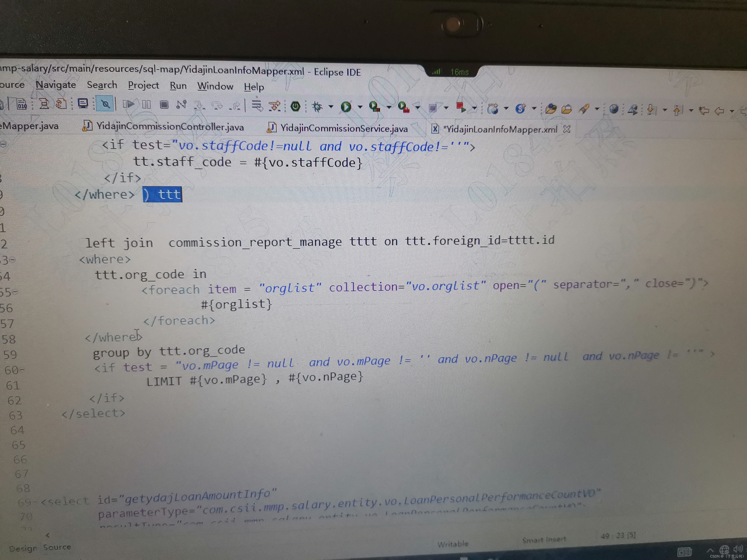Click the Open Type folder icon
This screenshot has width=747, height=560.
(x=551, y=109)
